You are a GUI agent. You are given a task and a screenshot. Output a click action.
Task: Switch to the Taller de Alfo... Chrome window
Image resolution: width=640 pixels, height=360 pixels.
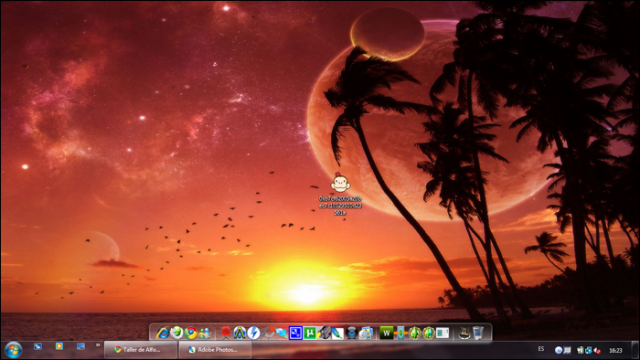click(x=140, y=350)
